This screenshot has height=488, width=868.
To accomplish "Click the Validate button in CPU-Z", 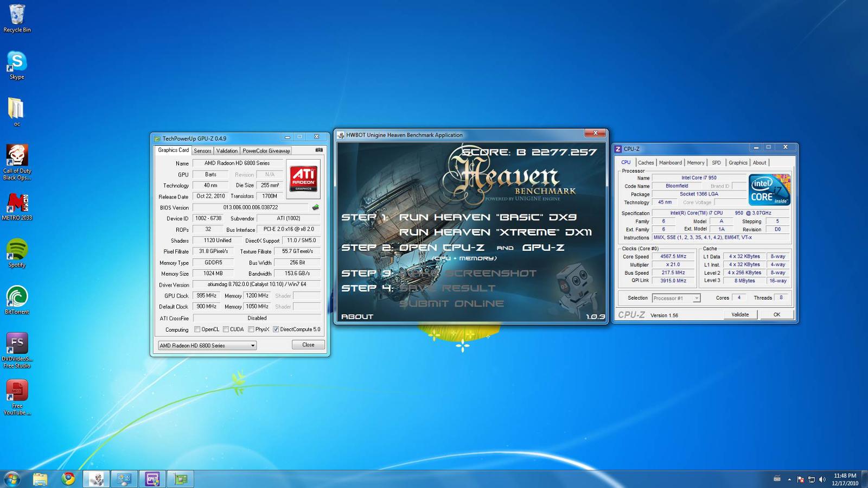I will point(740,315).
